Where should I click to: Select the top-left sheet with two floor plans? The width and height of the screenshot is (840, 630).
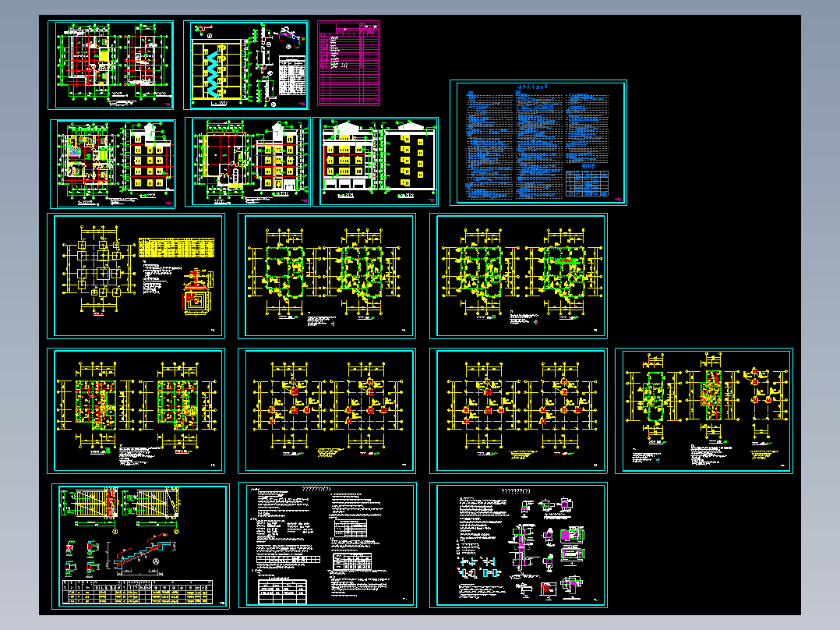point(111,65)
